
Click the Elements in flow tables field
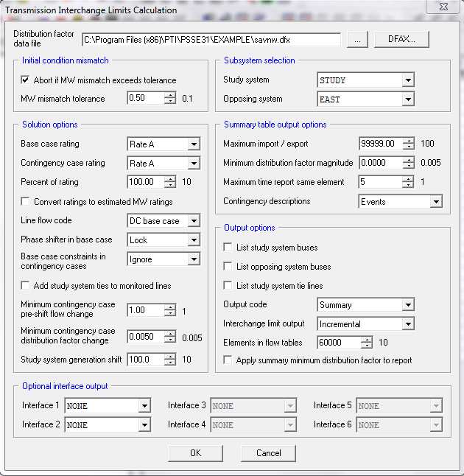pos(339,342)
